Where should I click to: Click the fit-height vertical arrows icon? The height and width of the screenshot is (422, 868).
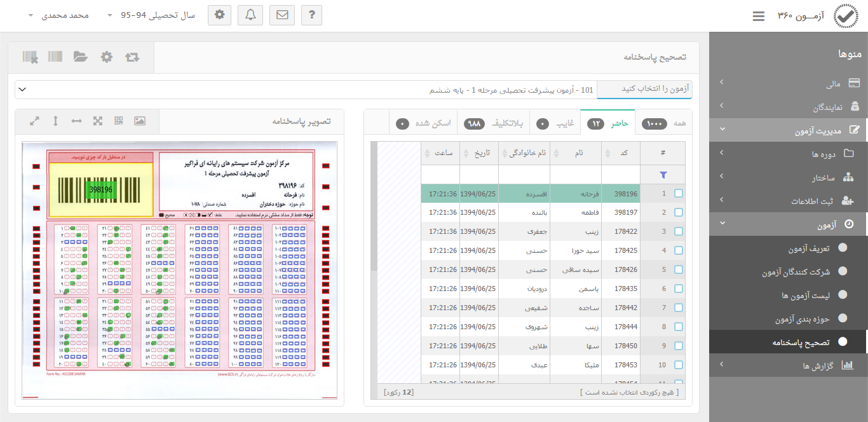55,121
